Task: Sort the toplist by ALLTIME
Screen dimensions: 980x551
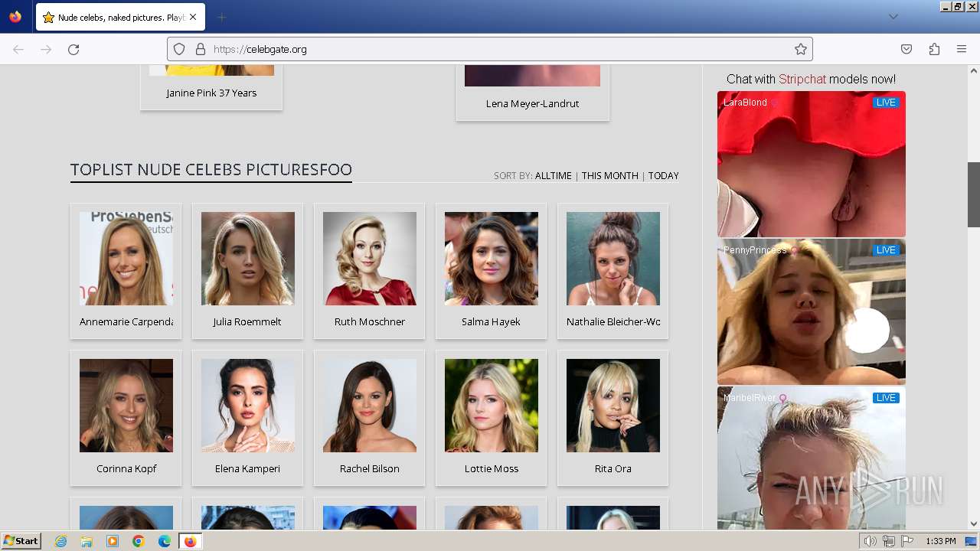Action: 554,175
